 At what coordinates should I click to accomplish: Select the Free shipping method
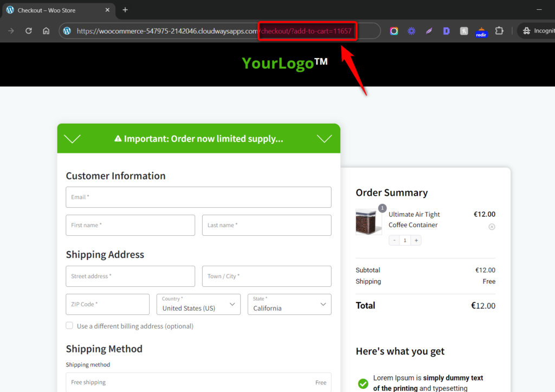click(x=198, y=382)
